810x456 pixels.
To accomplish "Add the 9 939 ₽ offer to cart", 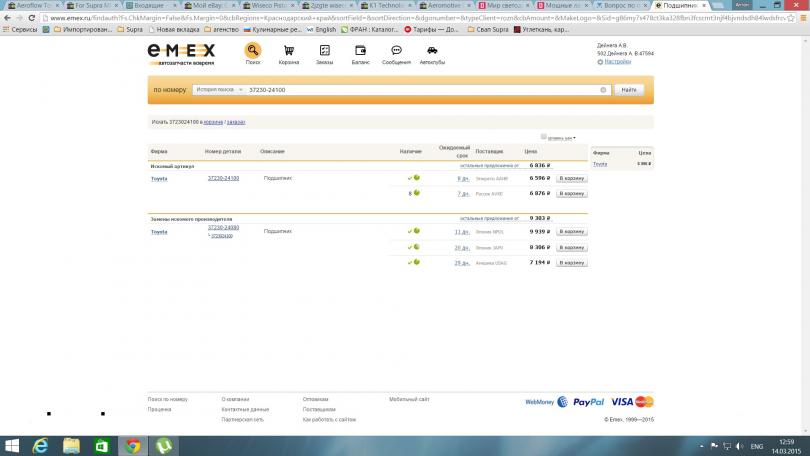I will [571, 232].
